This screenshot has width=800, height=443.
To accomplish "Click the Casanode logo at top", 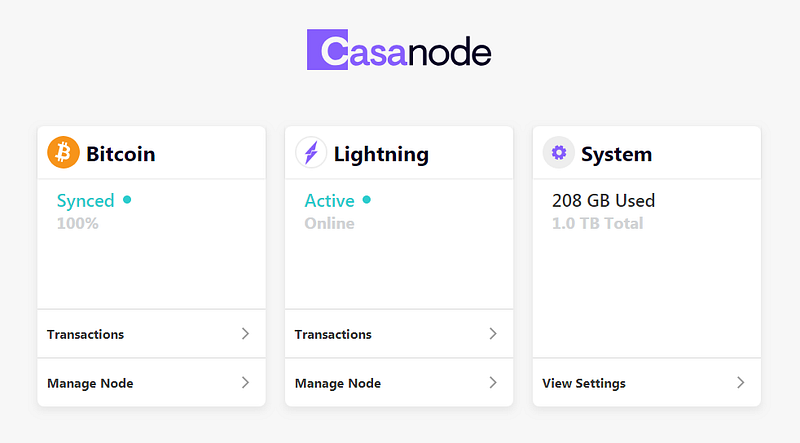I will tap(399, 50).
